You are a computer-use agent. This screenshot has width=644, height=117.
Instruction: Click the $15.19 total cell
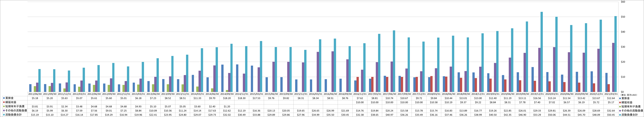coord(35,115)
